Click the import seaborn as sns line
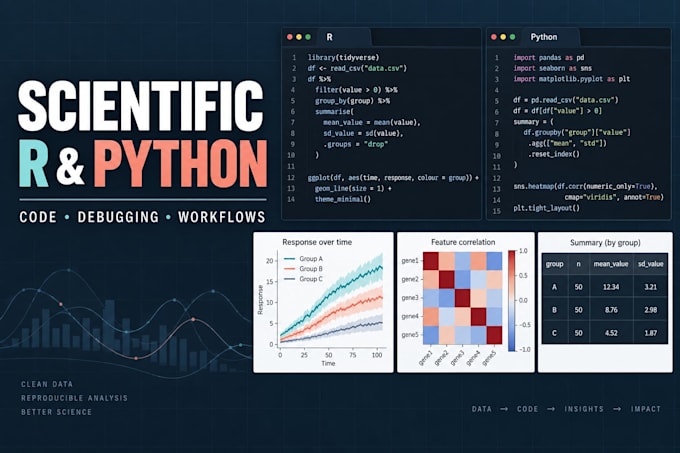The height and width of the screenshot is (453, 680). pos(552,68)
